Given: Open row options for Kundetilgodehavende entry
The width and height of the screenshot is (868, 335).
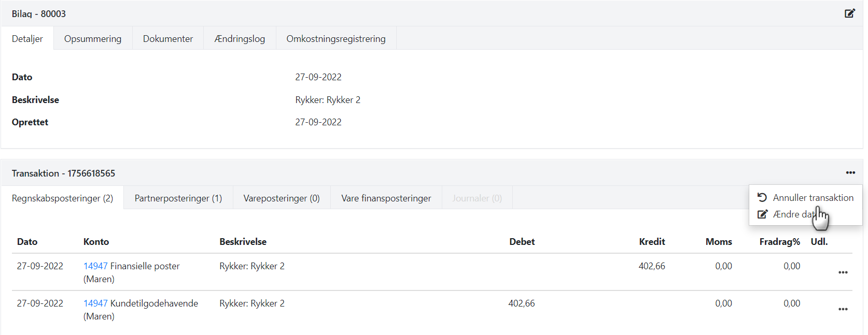Looking at the screenshot, I should 843,310.
